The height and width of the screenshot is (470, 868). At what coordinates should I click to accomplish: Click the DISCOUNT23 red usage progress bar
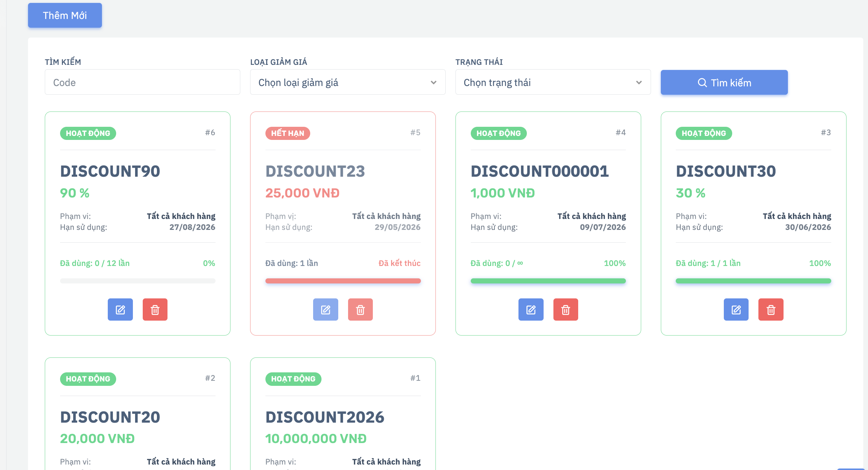click(x=343, y=281)
